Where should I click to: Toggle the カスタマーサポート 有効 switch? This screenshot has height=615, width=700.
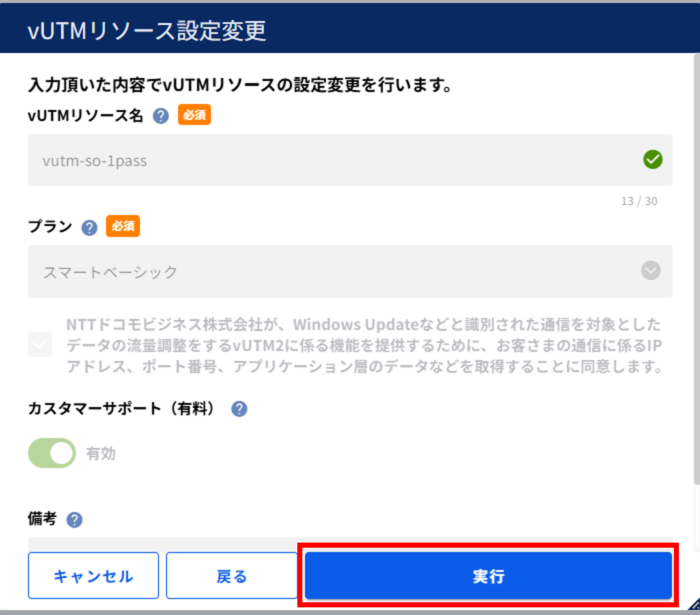[x=52, y=453]
